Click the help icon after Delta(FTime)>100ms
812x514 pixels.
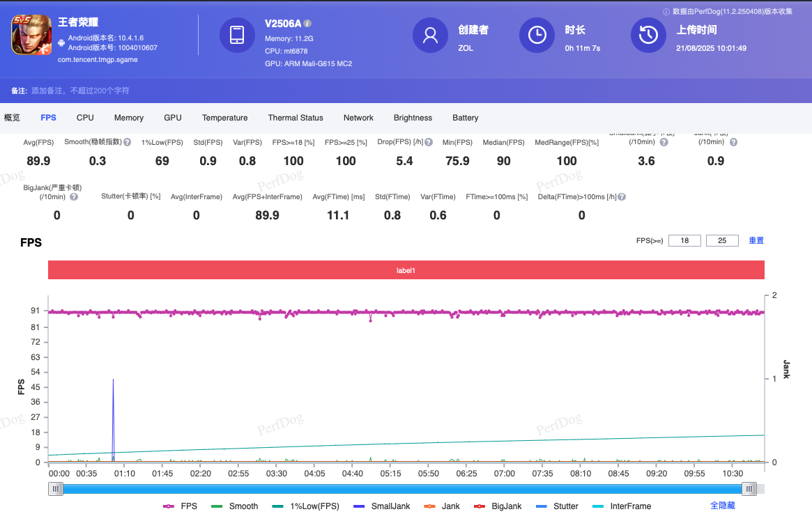(622, 197)
